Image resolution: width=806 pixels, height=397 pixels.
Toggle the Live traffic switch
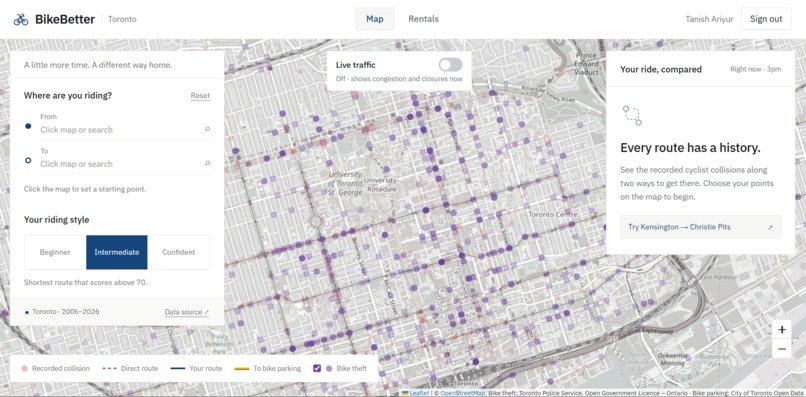pos(450,65)
